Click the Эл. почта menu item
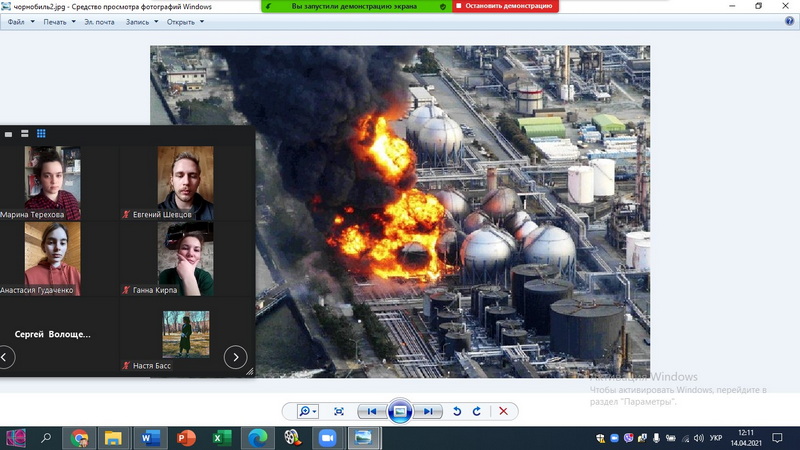800x450 pixels. (98, 21)
